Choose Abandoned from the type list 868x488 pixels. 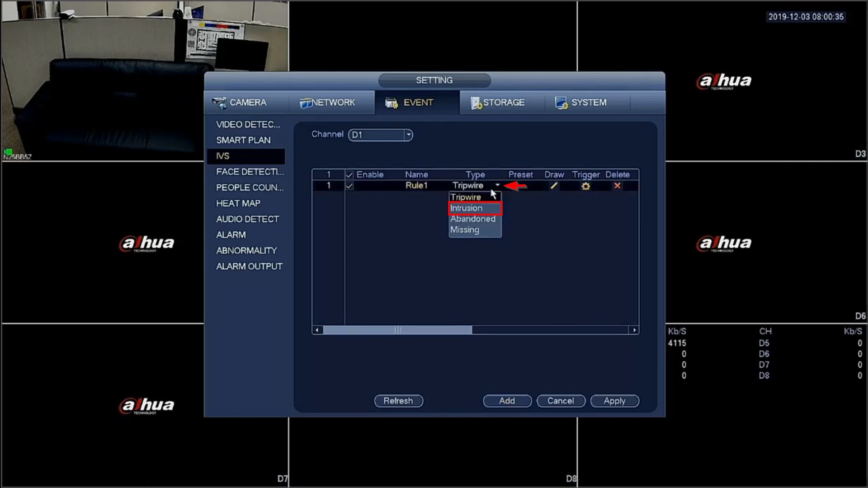click(x=473, y=219)
